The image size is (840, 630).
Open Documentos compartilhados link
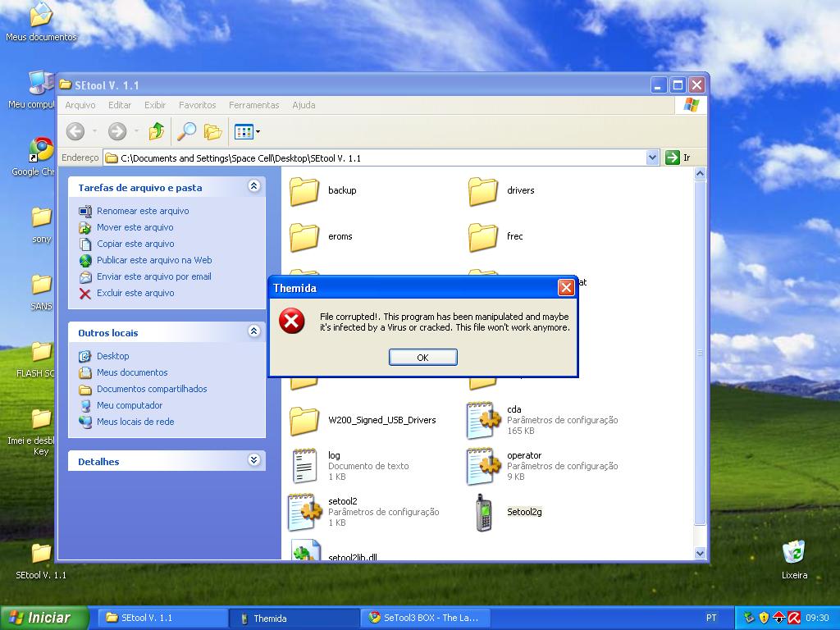tap(152, 389)
